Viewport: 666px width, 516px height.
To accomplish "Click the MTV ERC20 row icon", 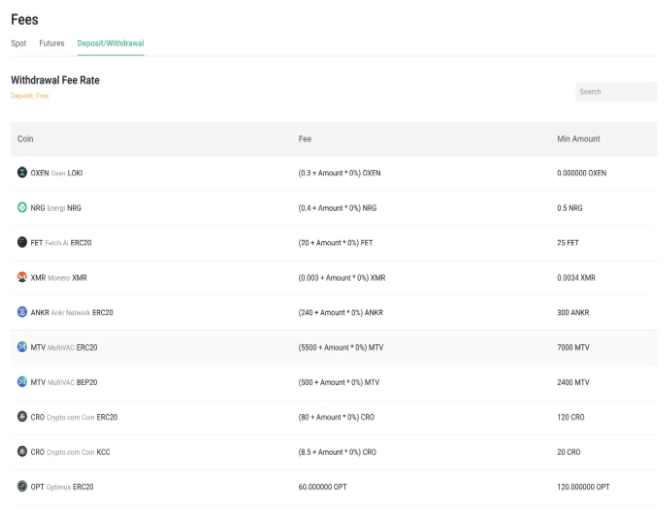I will 22,347.
